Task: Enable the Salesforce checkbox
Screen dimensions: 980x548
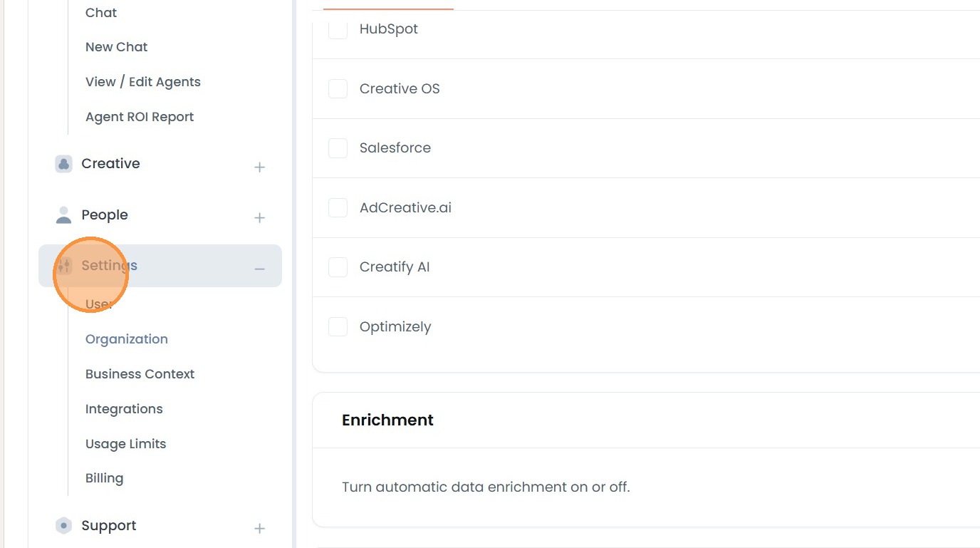Action: pos(338,148)
